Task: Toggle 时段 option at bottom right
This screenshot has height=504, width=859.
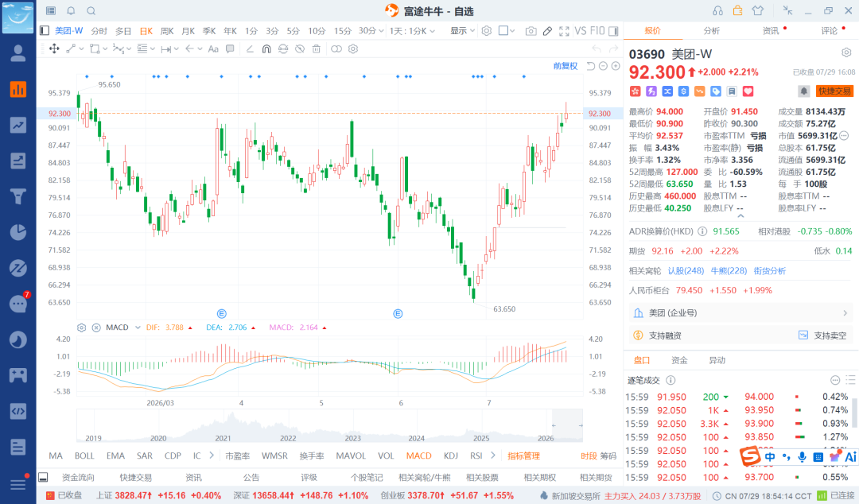Action: click(589, 456)
